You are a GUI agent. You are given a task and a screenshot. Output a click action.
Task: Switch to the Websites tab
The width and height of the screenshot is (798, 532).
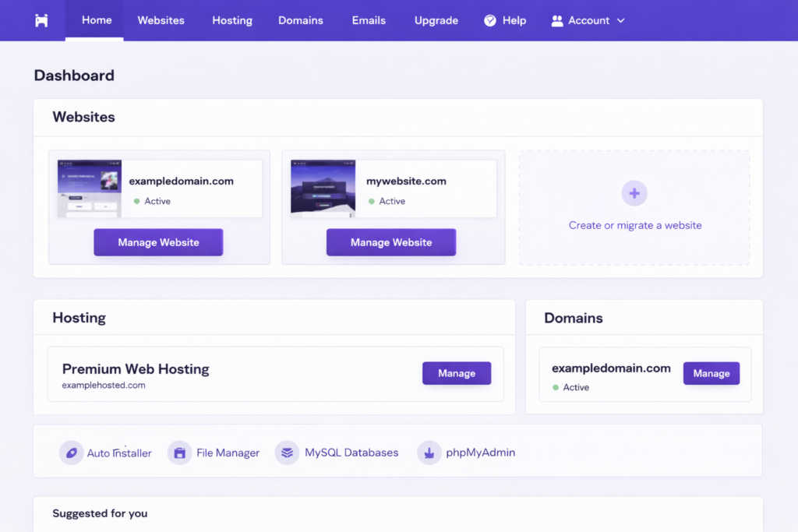pos(161,20)
